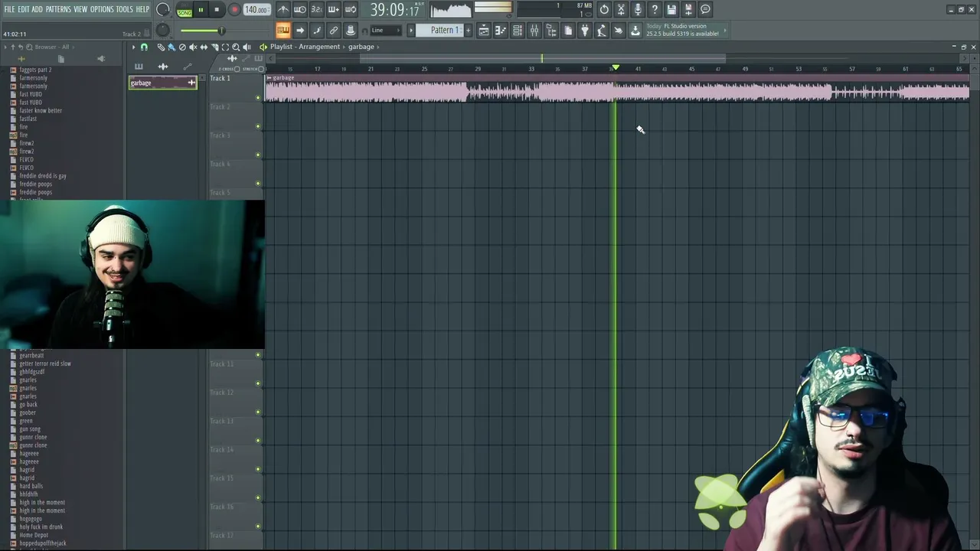Open the ADD menu
Screen dimensions: 980x551
(37, 9)
